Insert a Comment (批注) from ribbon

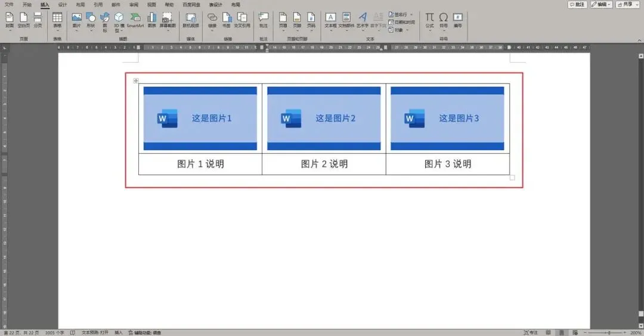(x=264, y=20)
